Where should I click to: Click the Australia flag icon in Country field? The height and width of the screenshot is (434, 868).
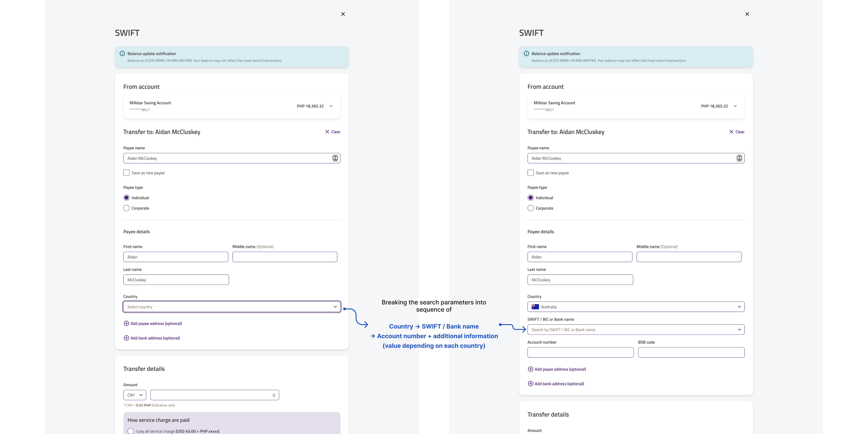coord(535,307)
